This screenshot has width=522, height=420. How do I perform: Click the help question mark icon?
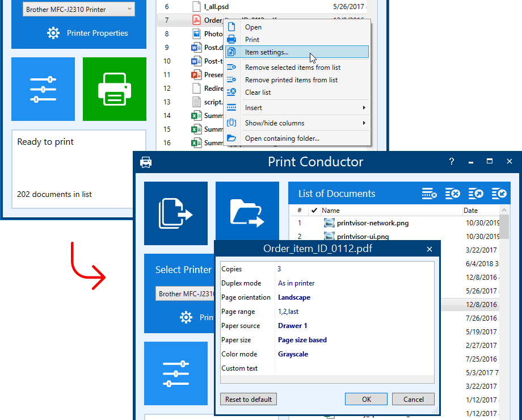(451, 161)
